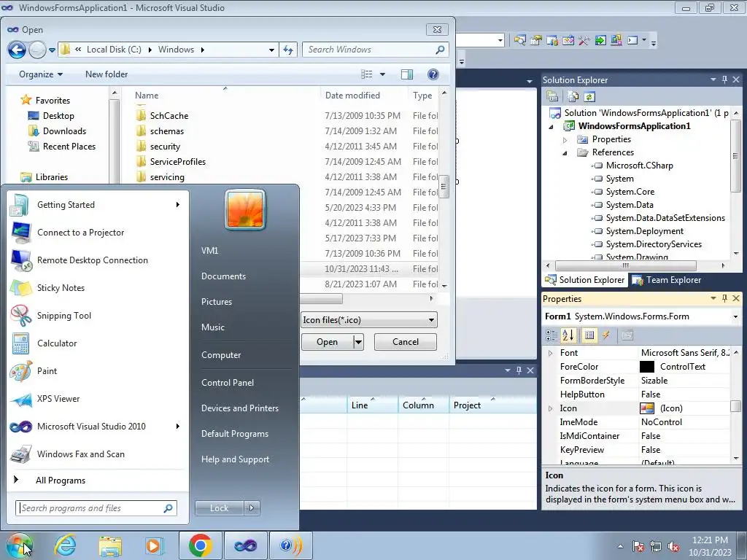Open Control Panel from Start menu
747x560 pixels.
click(x=228, y=383)
